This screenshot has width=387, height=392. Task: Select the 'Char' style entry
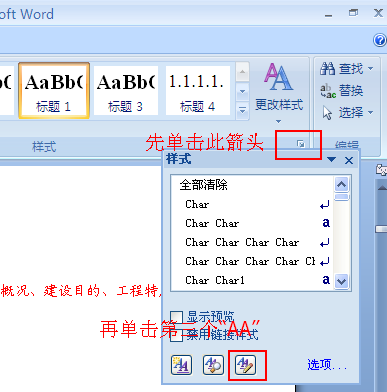[252, 204]
